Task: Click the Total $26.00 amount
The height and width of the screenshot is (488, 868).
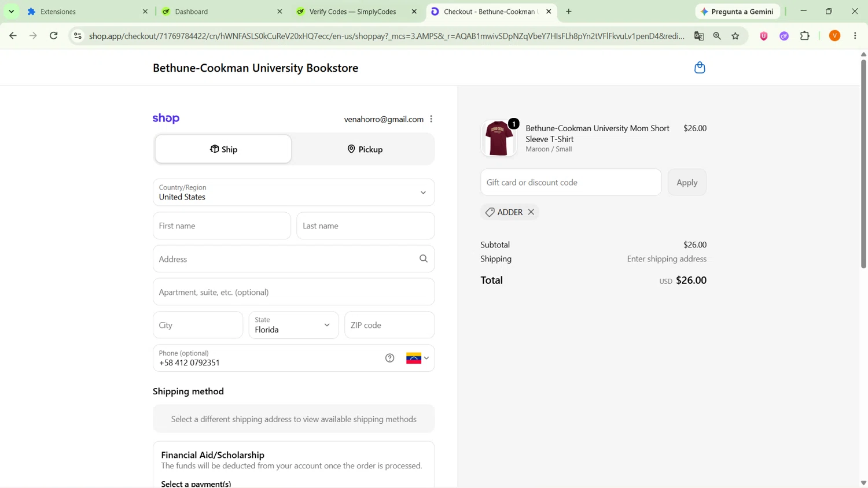Action: point(692,280)
